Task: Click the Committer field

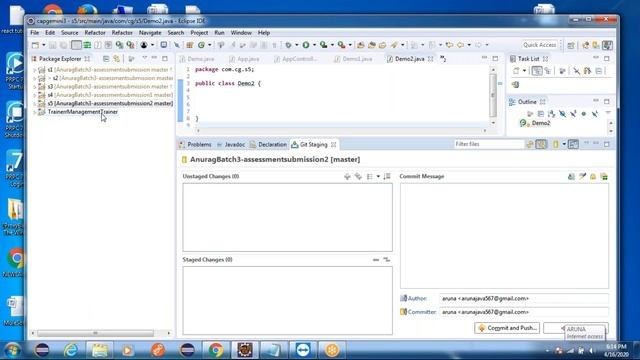Action: [524, 312]
